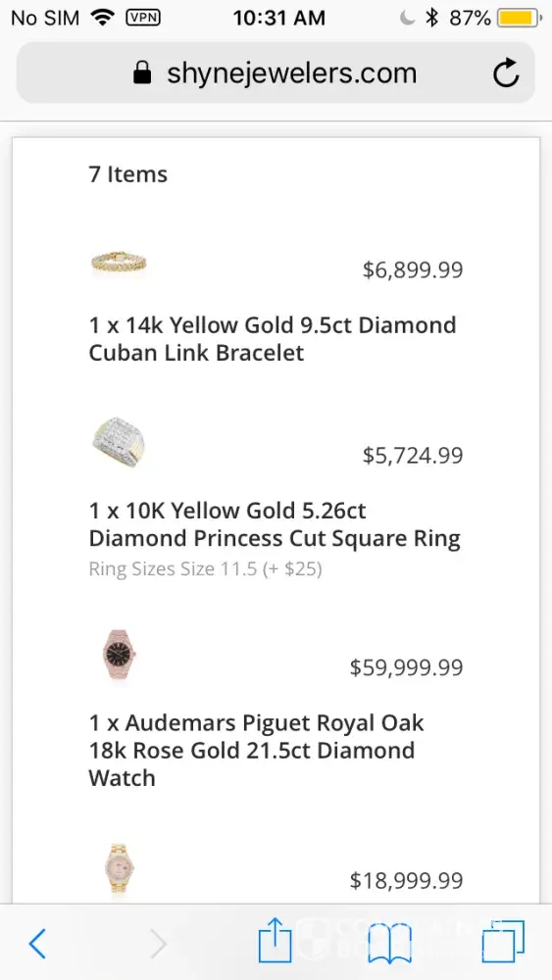552x980 pixels.
Task: Tap the padlock icon in address bar
Action: pos(142,73)
